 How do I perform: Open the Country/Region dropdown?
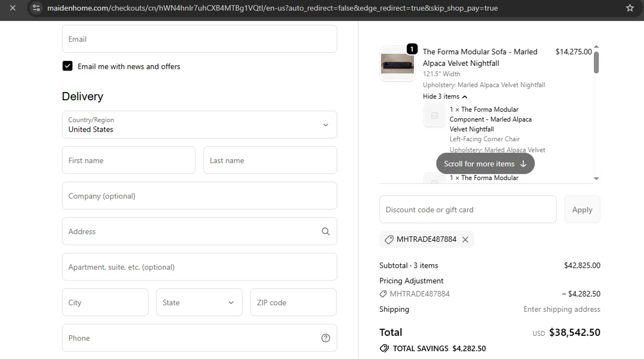(200, 125)
